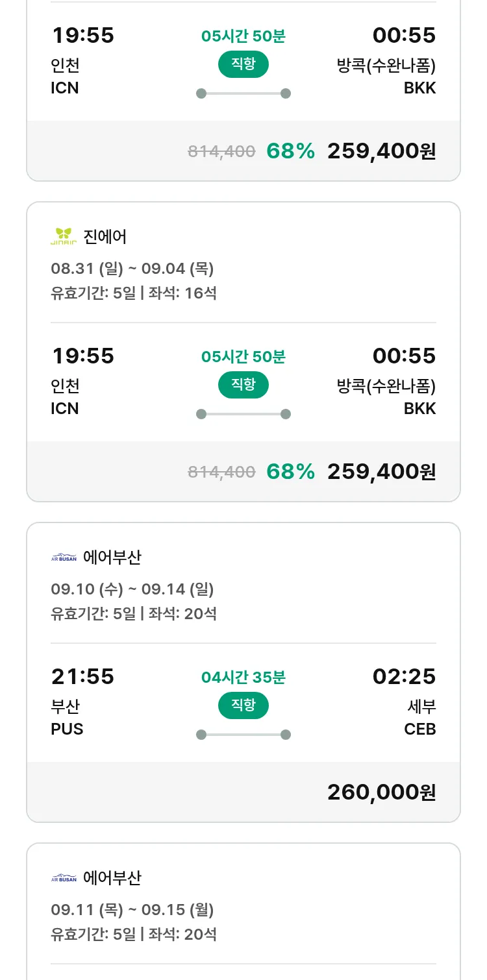Tap the 직항 badge on PUS–CEB flight
Screen dimensions: 487x980
tap(243, 705)
